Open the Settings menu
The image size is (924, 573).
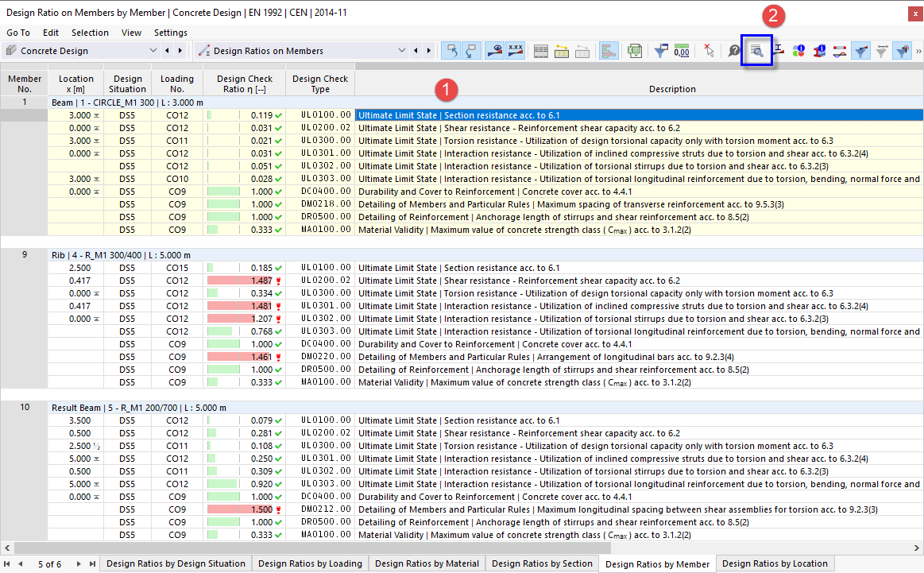point(171,33)
